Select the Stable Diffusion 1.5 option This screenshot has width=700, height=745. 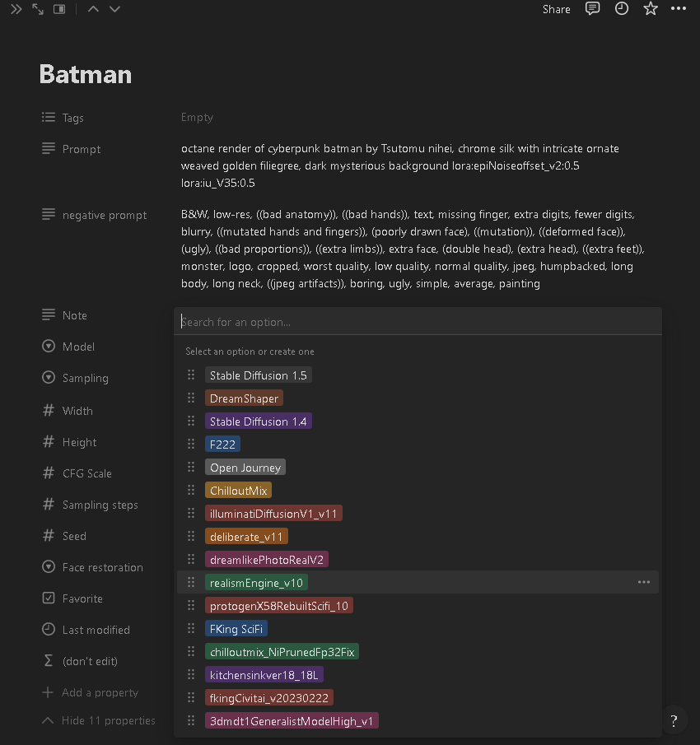click(258, 375)
